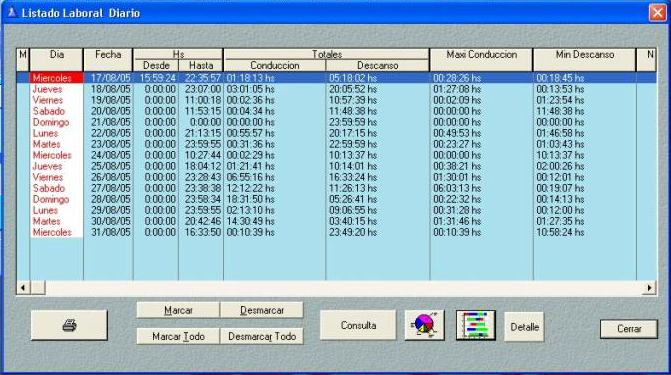The height and width of the screenshot is (375, 671).
Task: Click the Consulta button
Action: (358, 325)
